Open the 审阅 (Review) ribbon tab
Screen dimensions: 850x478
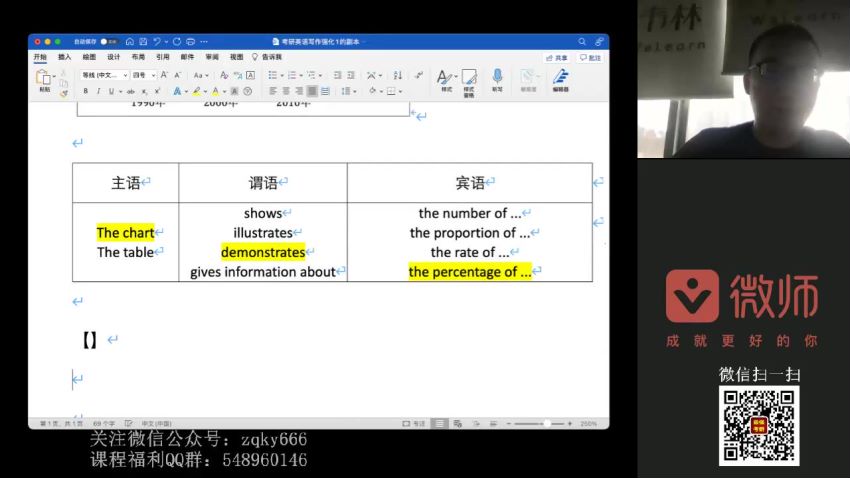(x=212, y=57)
